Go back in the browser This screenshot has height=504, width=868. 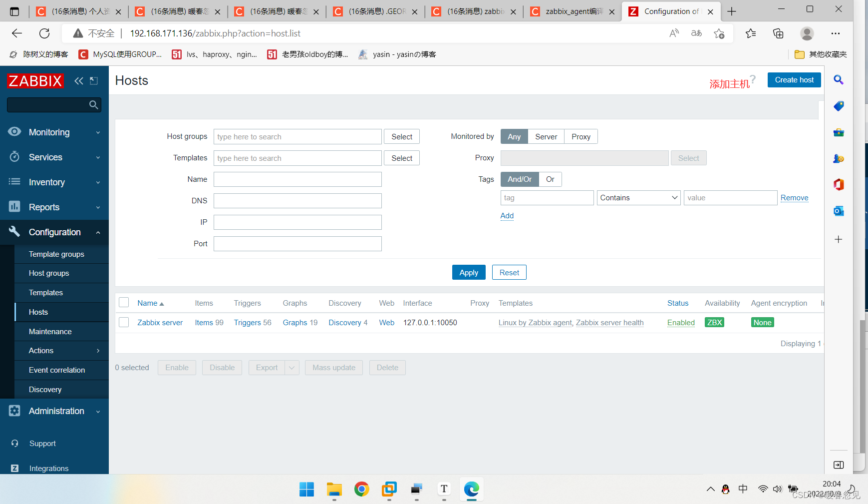(17, 33)
